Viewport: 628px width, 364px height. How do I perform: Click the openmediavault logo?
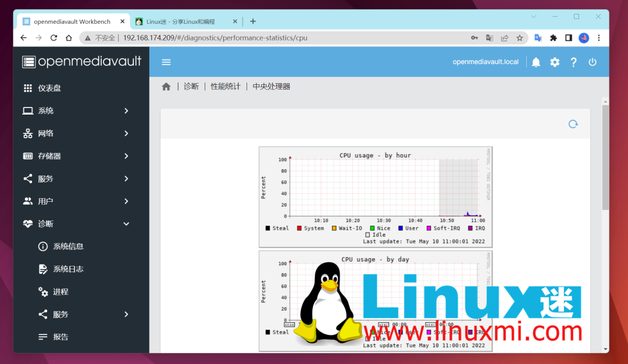(82, 61)
